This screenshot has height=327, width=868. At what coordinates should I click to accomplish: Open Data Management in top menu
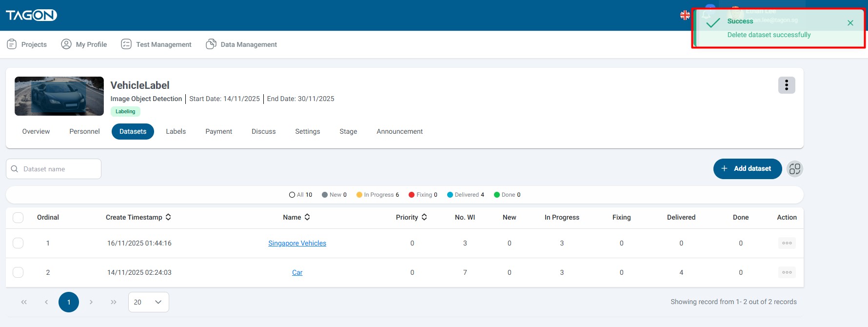[241, 44]
